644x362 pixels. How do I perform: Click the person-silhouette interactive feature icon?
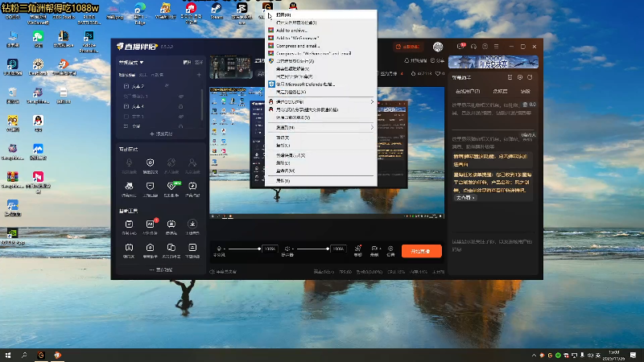[x=192, y=162]
